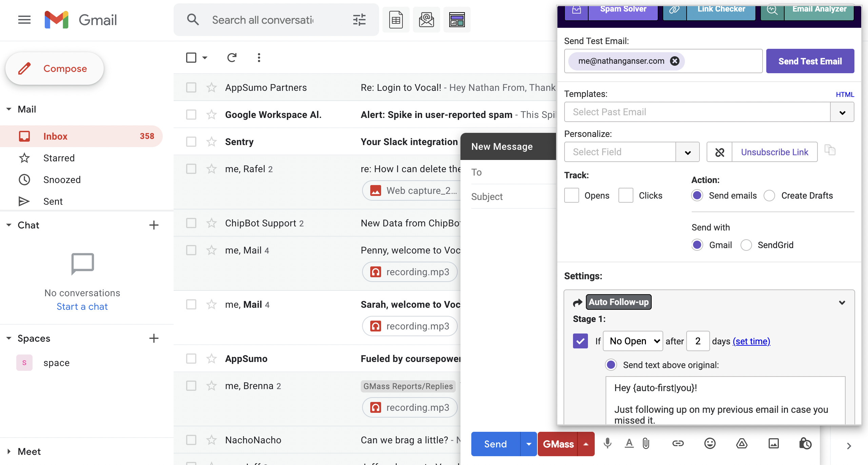Screen dimensions: 868x465
Task: Uncheck the Stage 1 follow-up checkbox
Action: [580, 341]
